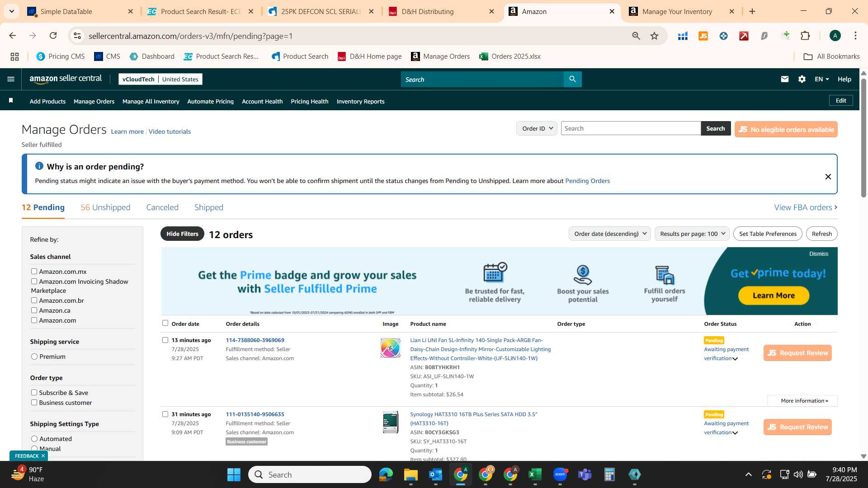Open the EN language dropdown

point(821,79)
